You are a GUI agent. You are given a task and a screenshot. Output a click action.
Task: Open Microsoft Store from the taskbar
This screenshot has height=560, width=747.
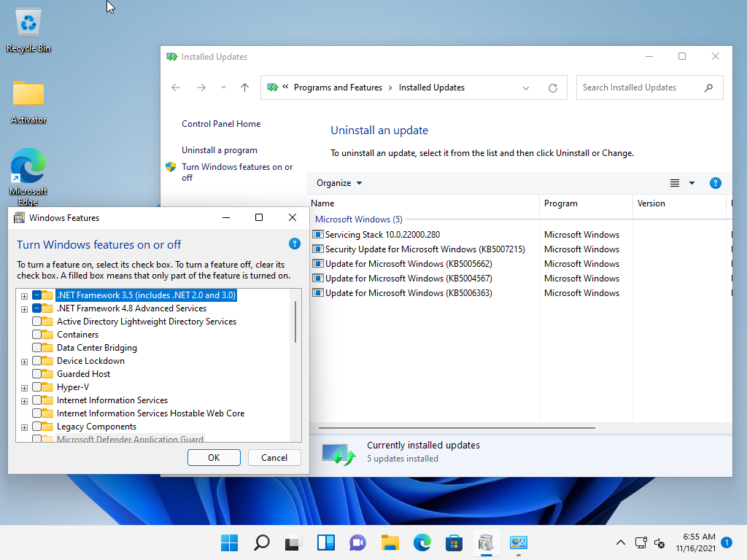454,542
